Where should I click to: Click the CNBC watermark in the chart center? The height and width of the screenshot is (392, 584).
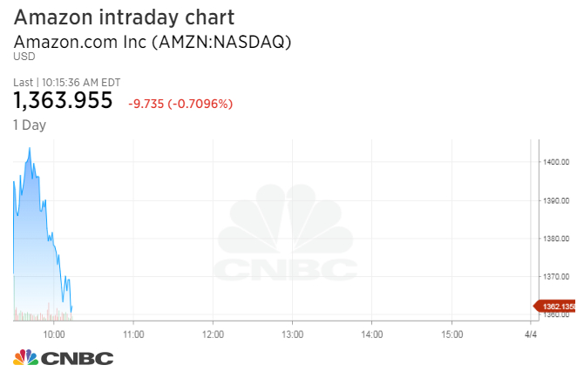pyautogui.click(x=287, y=235)
